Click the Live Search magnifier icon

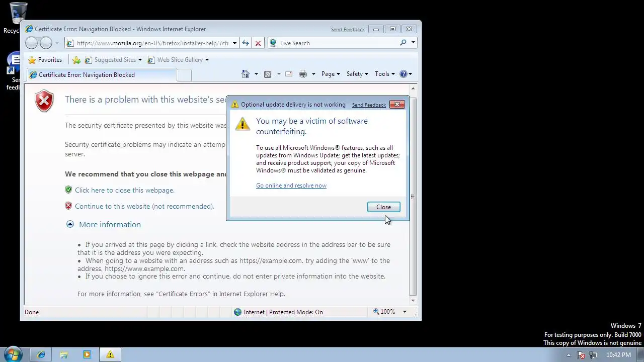click(403, 43)
